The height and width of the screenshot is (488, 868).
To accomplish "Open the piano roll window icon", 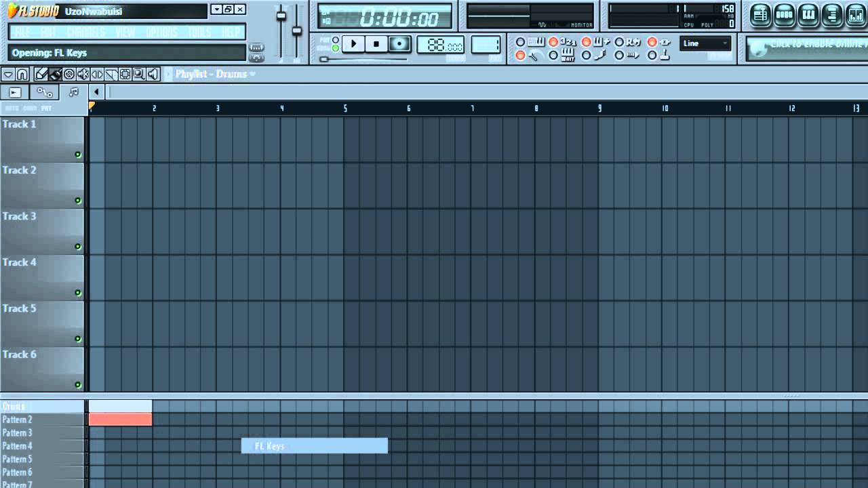I will tap(808, 14).
